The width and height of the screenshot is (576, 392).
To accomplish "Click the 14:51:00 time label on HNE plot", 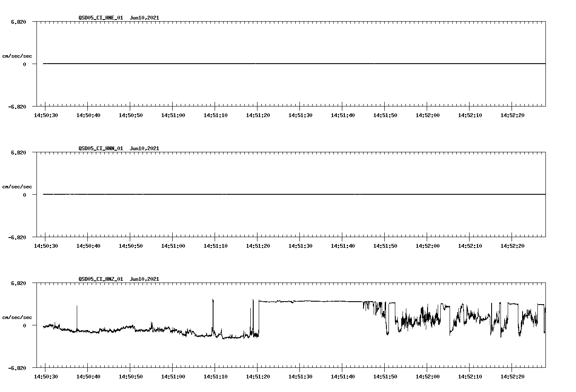I will click(173, 115).
